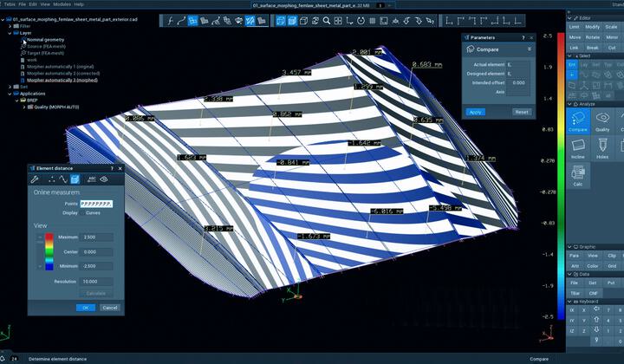Click the Maximum value field 2.500
The width and height of the screenshot is (624, 364).
click(96, 237)
